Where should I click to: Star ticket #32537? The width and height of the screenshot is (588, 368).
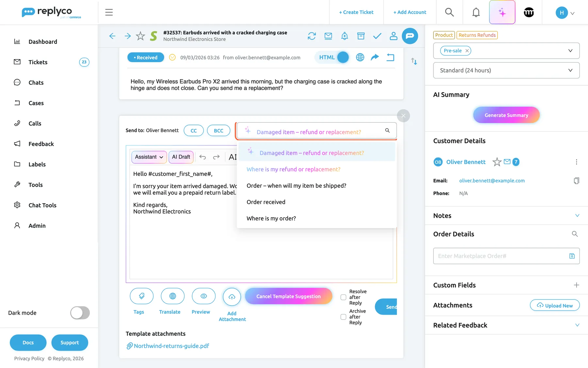140,36
